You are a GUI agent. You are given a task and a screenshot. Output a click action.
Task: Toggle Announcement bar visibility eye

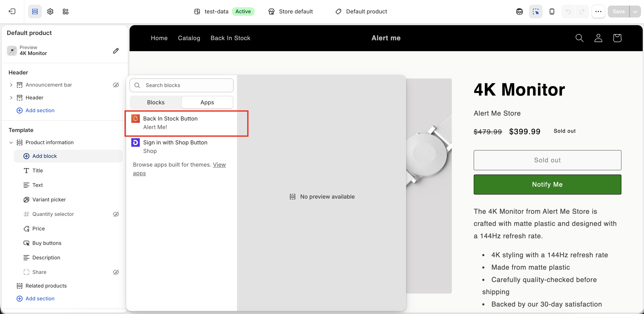tap(116, 85)
